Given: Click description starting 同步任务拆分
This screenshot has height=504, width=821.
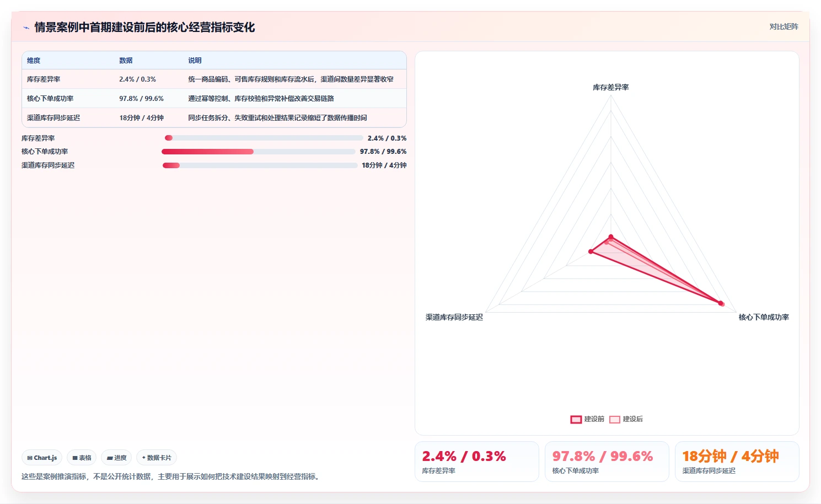Looking at the screenshot, I should click(x=277, y=118).
